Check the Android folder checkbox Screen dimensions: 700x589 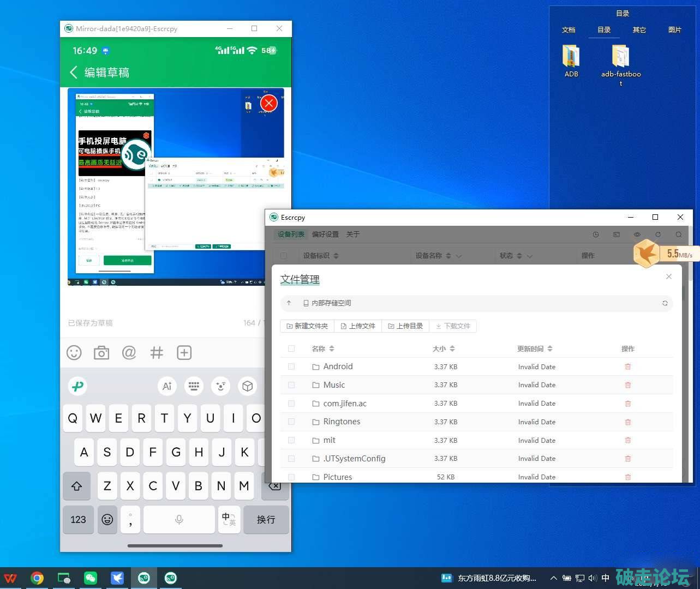[x=291, y=366]
